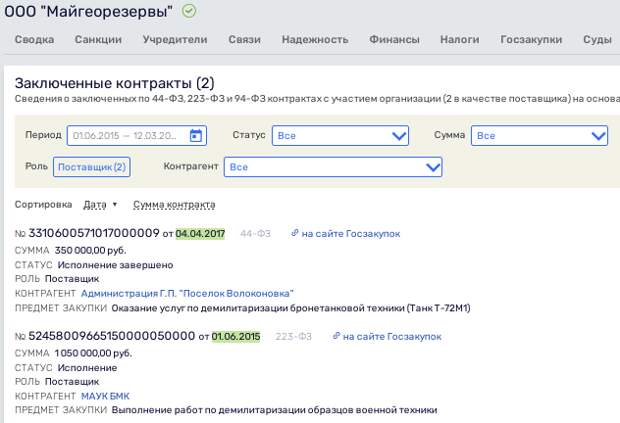The width and height of the screenshot is (620, 423).
Task: Click 'Выполнение работ по демилитаризации' subject text
Action: pyautogui.click(x=274, y=410)
